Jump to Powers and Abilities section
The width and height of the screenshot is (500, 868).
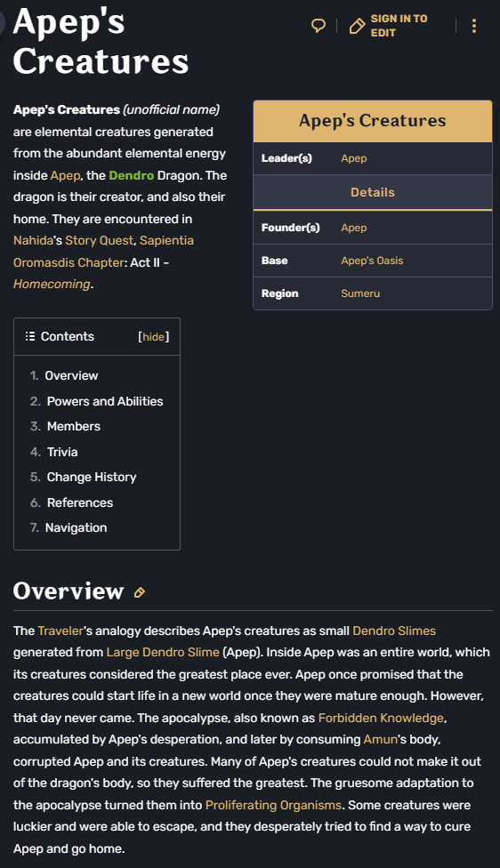click(105, 401)
